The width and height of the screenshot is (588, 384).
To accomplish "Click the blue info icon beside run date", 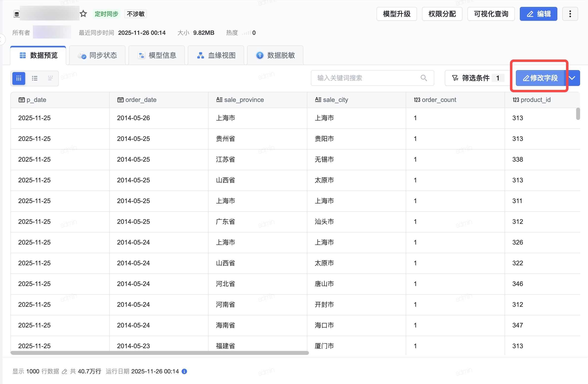I will click(x=184, y=371).
